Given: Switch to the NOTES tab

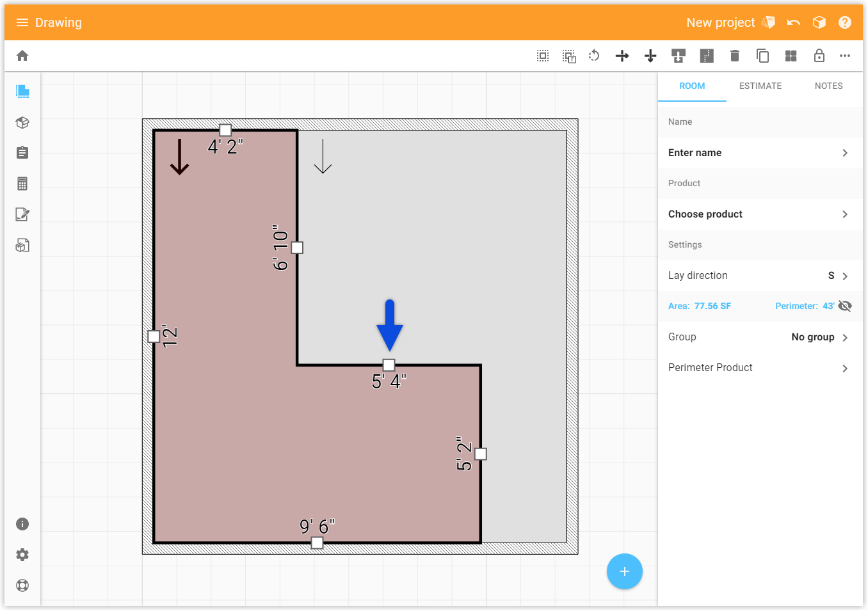Looking at the screenshot, I should 829,86.
